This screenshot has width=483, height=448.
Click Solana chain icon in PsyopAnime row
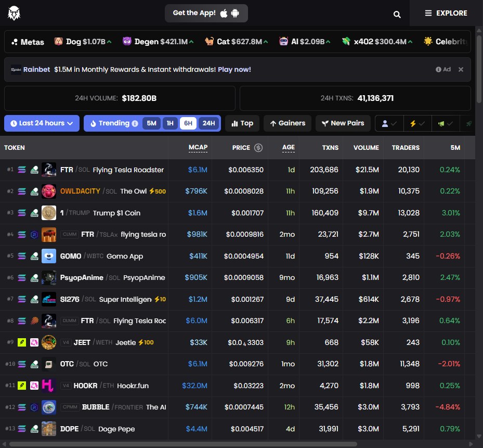point(21,277)
